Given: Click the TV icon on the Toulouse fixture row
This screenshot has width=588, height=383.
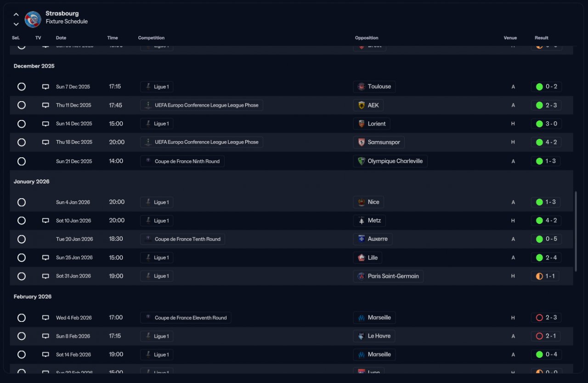Looking at the screenshot, I should [45, 87].
